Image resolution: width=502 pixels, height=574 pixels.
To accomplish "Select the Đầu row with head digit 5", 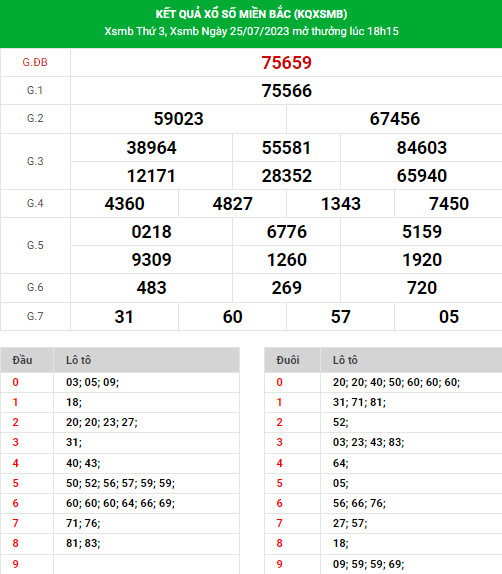I will [120, 483].
